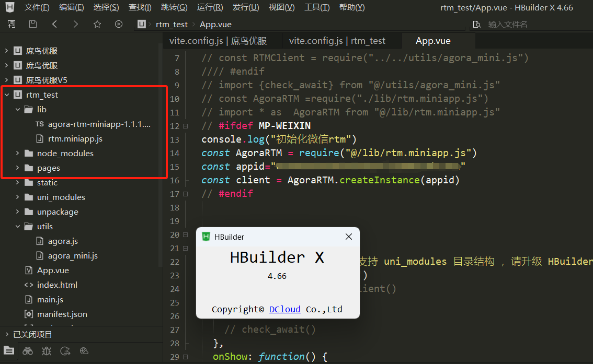Open the cloud globe panel icon
Viewport: 593px width, 364px height.
tap(84, 351)
